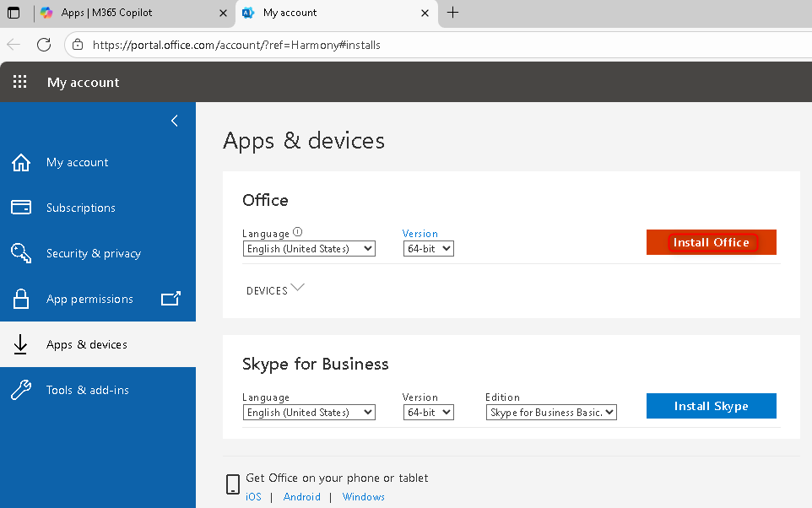812x508 pixels.
Task: Open the Office Language dropdown
Action: point(309,249)
